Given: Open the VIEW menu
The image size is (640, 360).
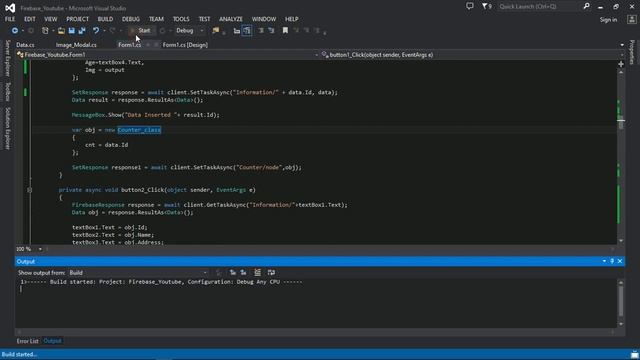Looking at the screenshot, I should (51, 19).
